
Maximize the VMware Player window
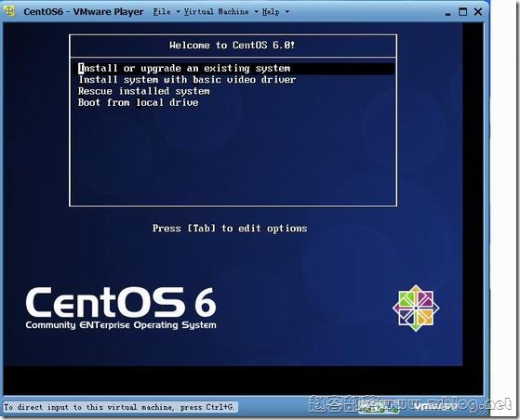point(462,12)
